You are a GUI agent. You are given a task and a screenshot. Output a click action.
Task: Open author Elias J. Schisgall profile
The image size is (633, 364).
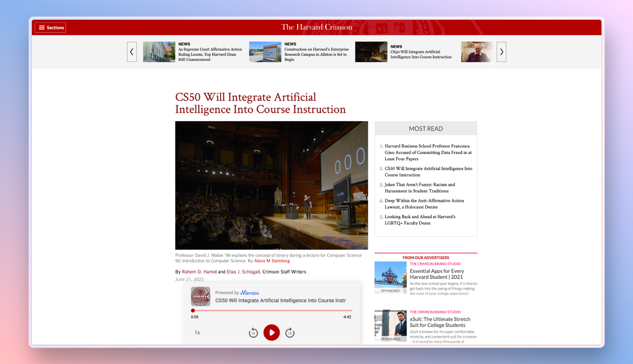coord(243,272)
